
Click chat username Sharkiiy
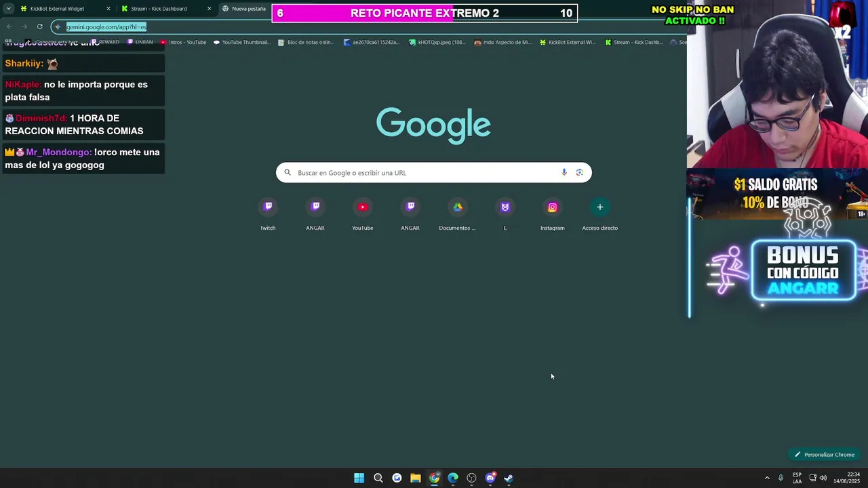(24, 63)
